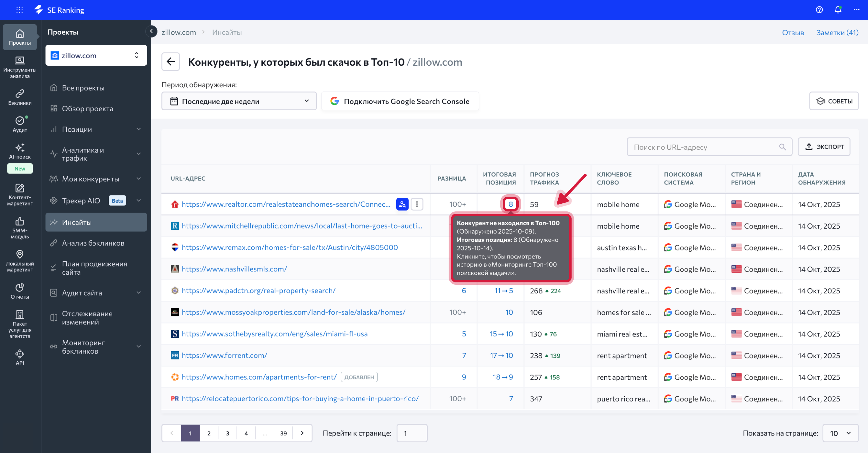Open Обзор проекта menu item
Image resolution: width=868 pixels, height=453 pixels.
click(x=87, y=109)
